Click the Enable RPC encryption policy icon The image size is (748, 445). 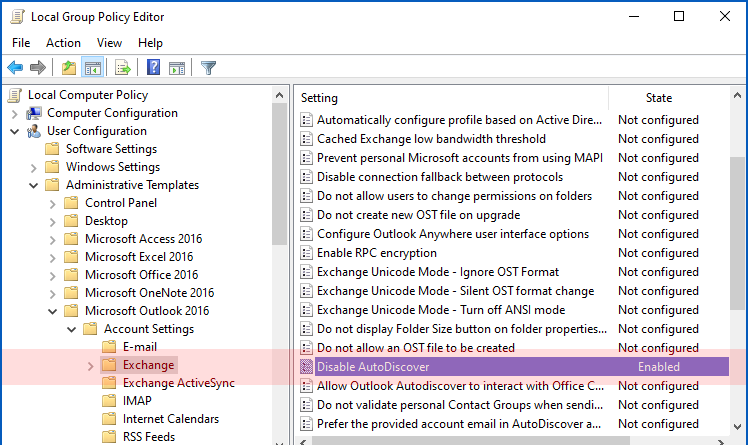[x=306, y=253]
